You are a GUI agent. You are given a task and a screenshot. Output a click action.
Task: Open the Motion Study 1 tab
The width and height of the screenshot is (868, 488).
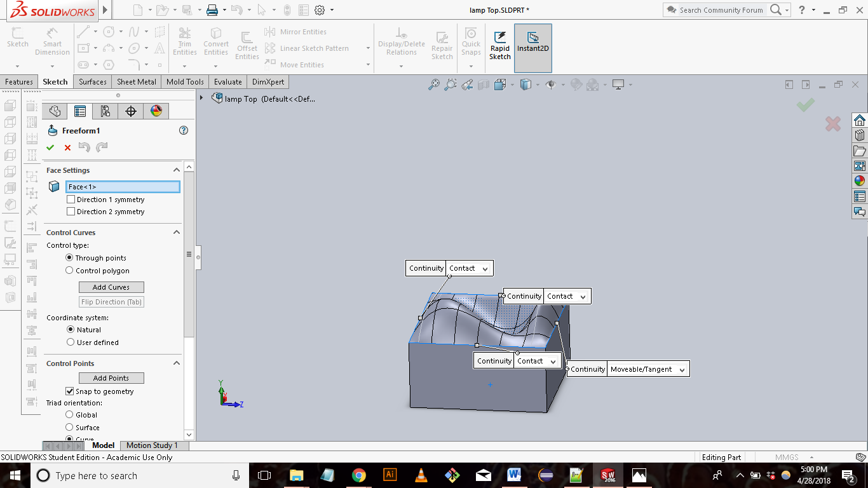coord(152,445)
